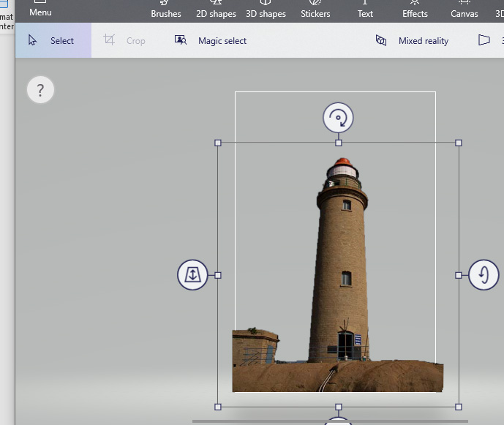Open the Effects panel
The height and width of the screenshot is (425, 504).
coord(415,10)
